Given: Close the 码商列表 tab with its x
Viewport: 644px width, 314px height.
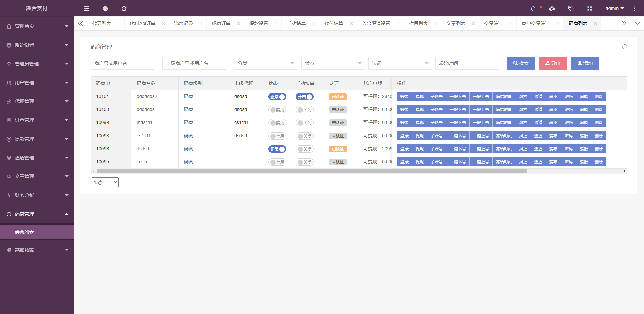Looking at the screenshot, I should [x=595, y=23].
